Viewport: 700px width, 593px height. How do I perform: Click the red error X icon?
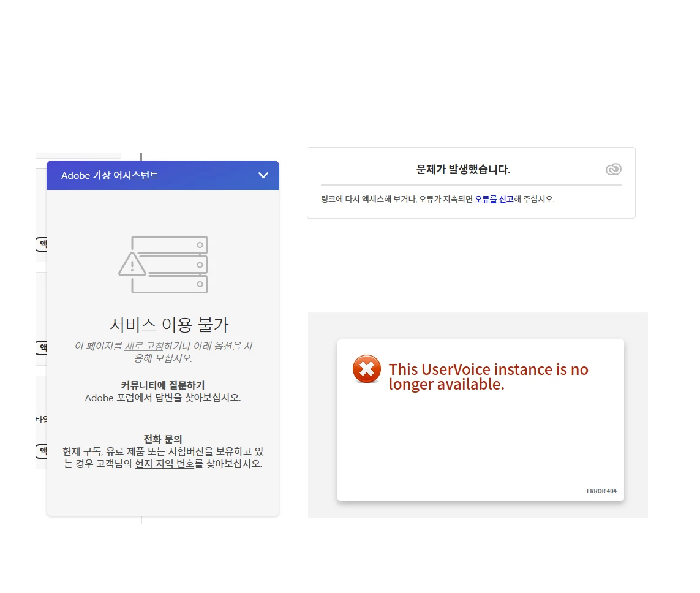[366, 369]
